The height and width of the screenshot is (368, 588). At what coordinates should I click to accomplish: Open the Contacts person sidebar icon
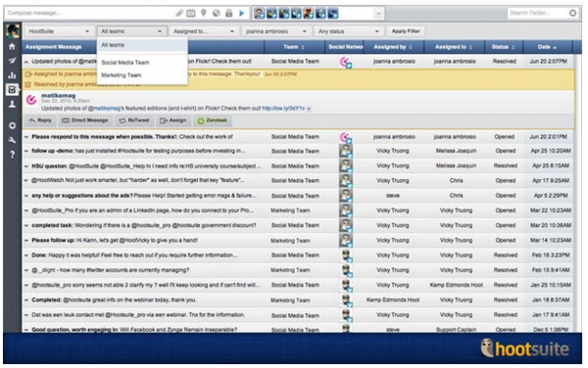click(x=12, y=104)
